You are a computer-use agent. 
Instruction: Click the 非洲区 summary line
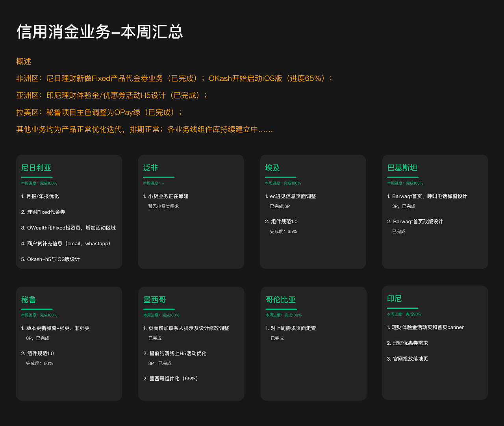click(173, 78)
